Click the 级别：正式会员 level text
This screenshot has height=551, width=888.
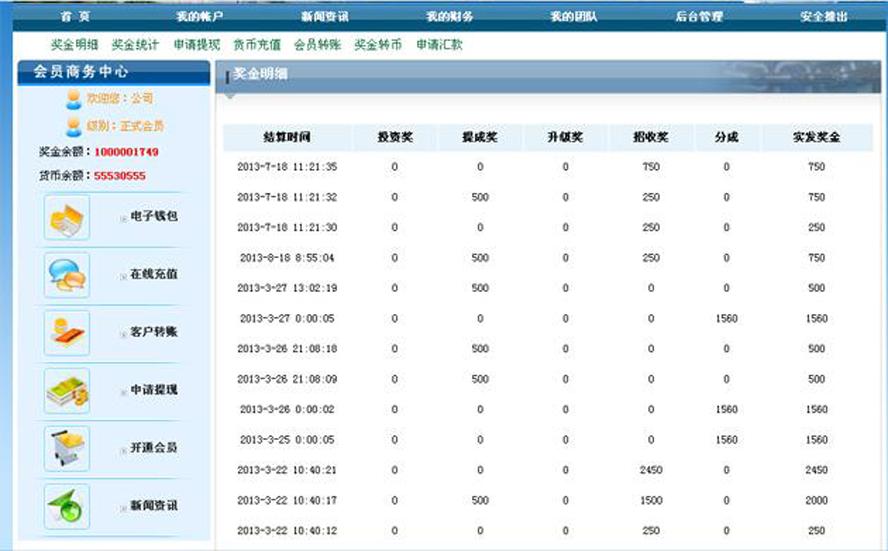click(125, 126)
